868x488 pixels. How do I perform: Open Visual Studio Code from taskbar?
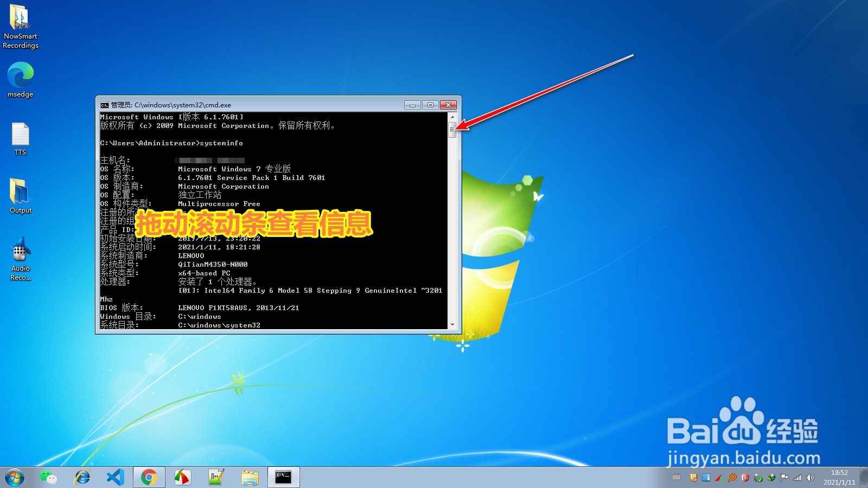point(116,477)
